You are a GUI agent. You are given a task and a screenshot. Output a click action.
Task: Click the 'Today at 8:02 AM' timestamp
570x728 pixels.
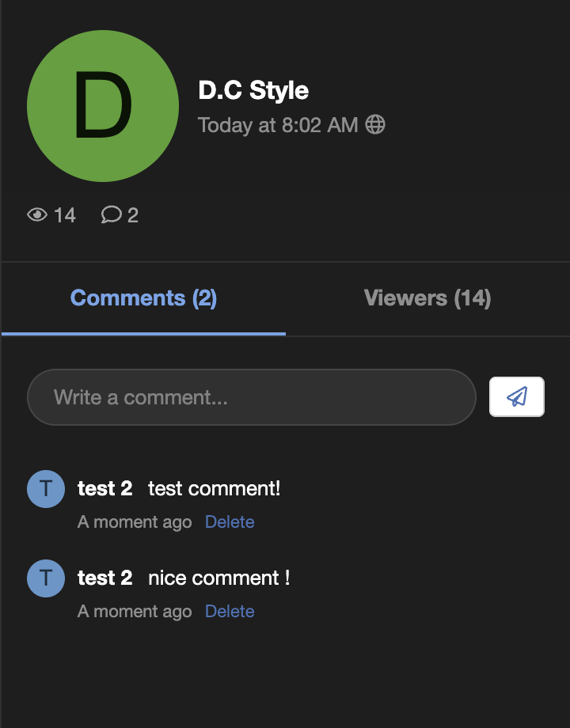click(x=279, y=124)
